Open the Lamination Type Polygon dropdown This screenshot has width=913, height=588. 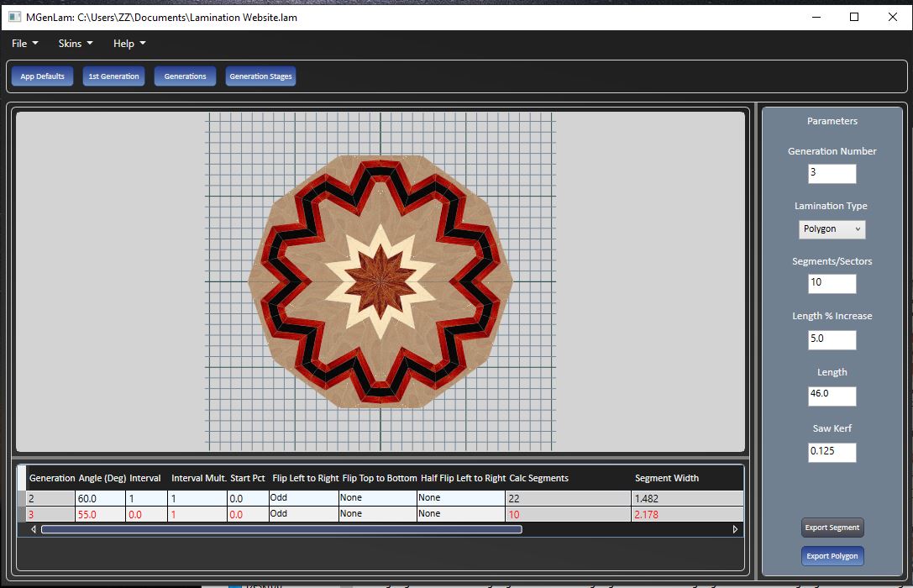[832, 229]
